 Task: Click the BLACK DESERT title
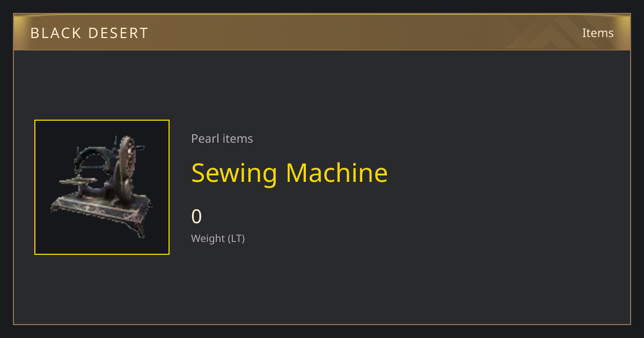89,33
